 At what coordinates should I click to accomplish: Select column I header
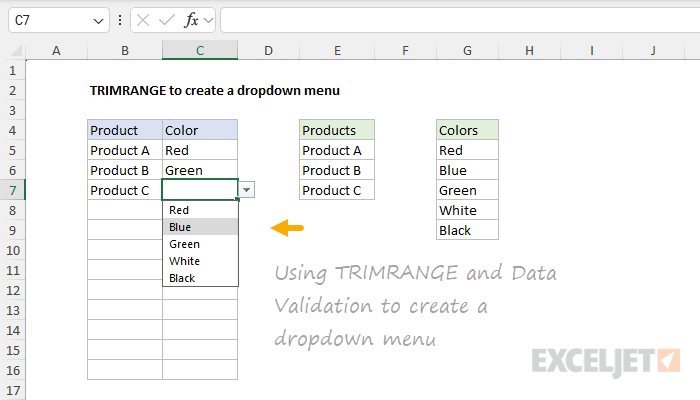[x=592, y=50]
